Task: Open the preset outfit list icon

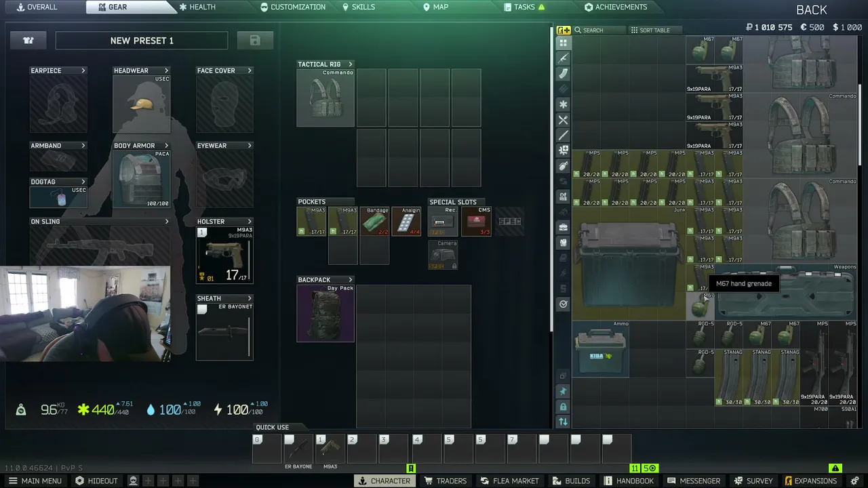Action: tap(28, 41)
